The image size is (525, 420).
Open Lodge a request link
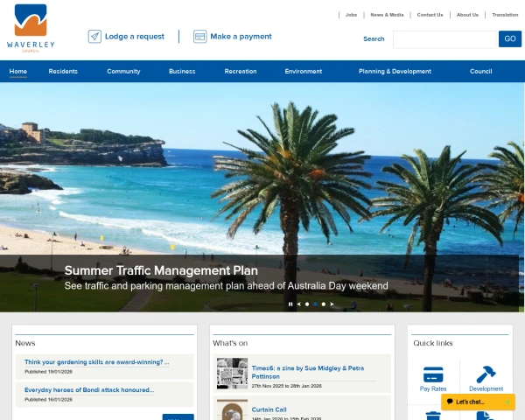(x=134, y=37)
